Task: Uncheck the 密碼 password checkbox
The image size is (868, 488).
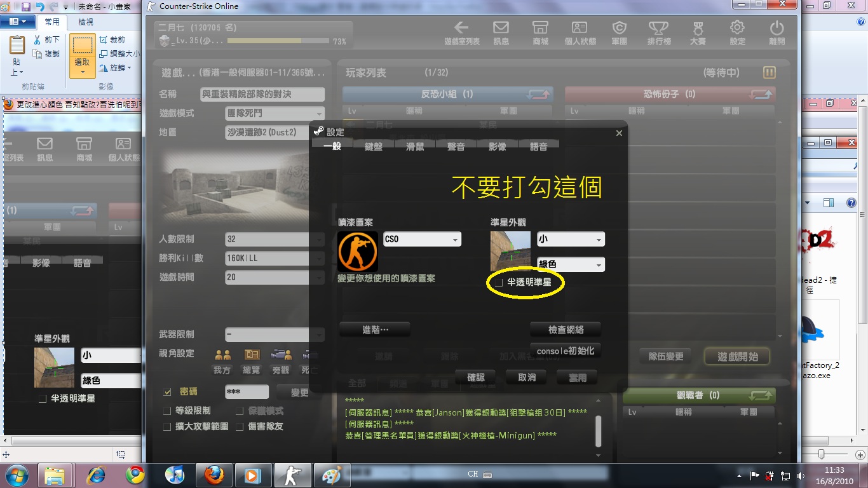Action: click(x=168, y=392)
